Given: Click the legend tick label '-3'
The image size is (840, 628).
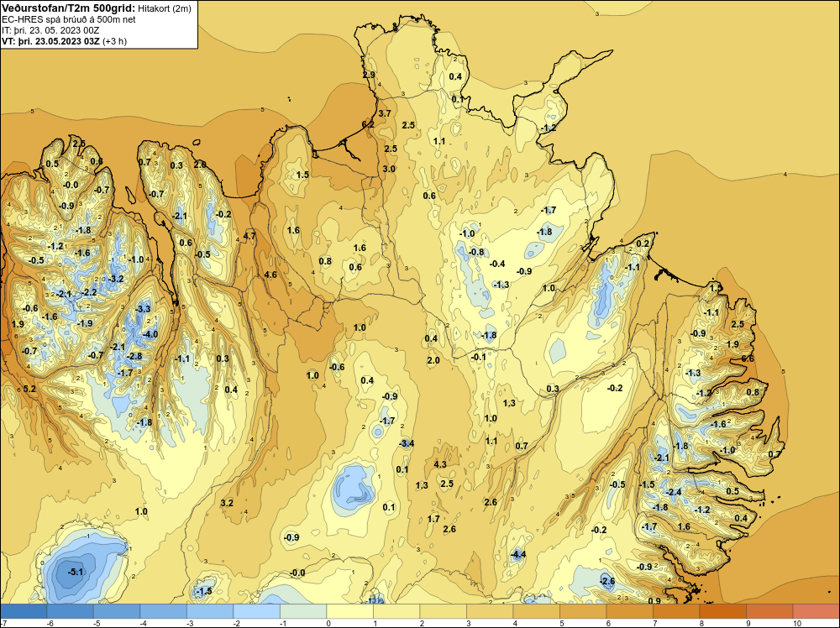Looking at the screenshot, I should [x=188, y=623].
